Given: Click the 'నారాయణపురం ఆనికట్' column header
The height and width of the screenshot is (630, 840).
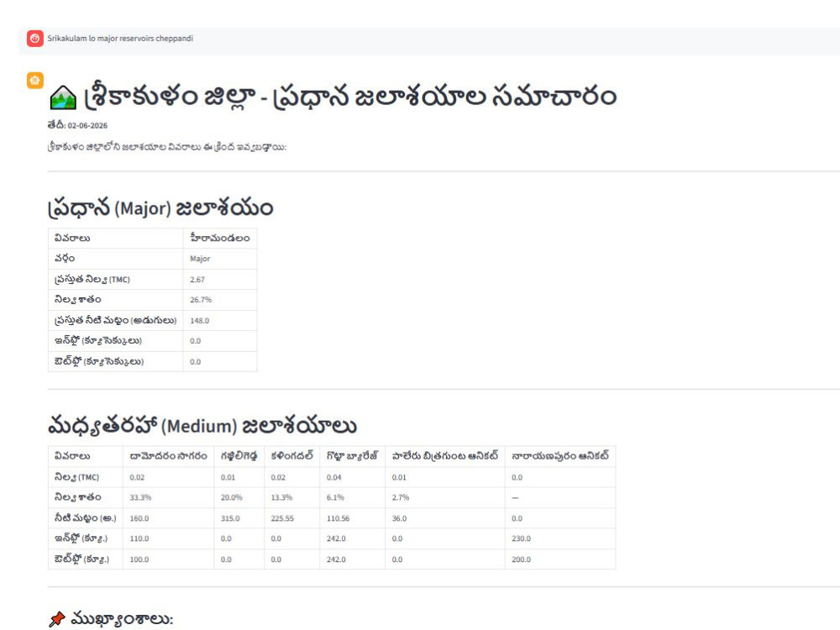Looking at the screenshot, I should click(x=559, y=456).
